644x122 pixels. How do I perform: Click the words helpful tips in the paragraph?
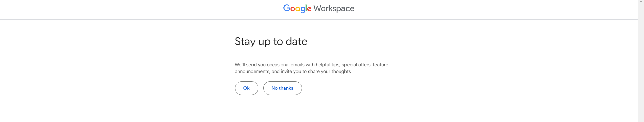(x=328, y=65)
